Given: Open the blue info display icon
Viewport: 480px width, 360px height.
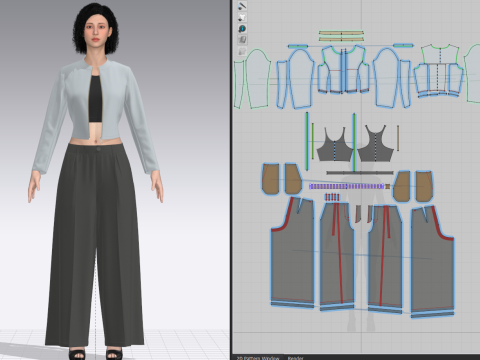Looking at the screenshot, I should pos(242,28).
